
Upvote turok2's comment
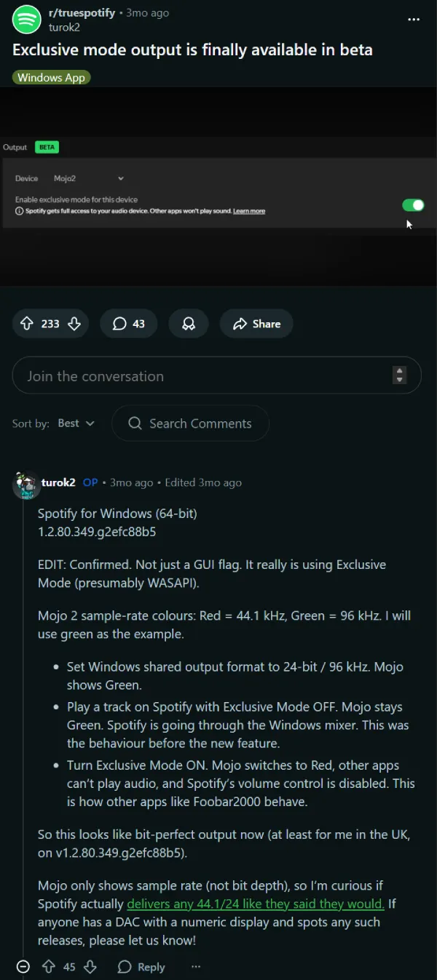tap(49, 967)
